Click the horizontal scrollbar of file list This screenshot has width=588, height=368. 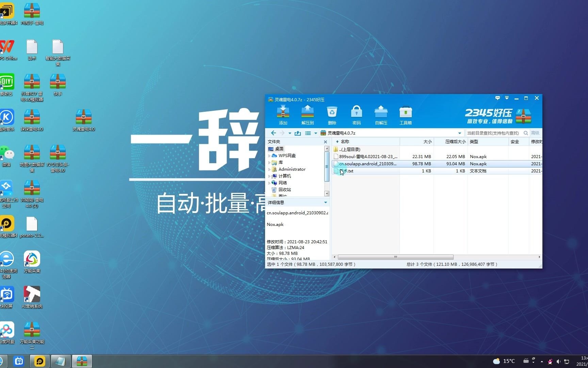click(395, 257)
